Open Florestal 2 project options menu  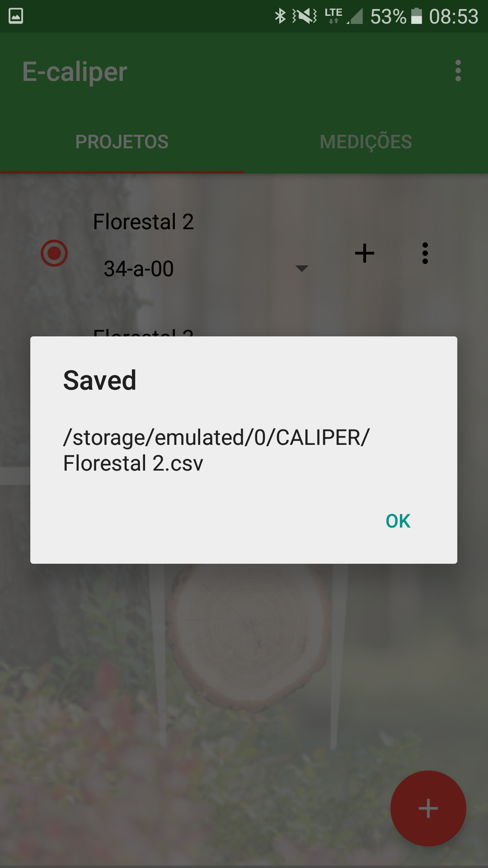click(x=425, y=253)
